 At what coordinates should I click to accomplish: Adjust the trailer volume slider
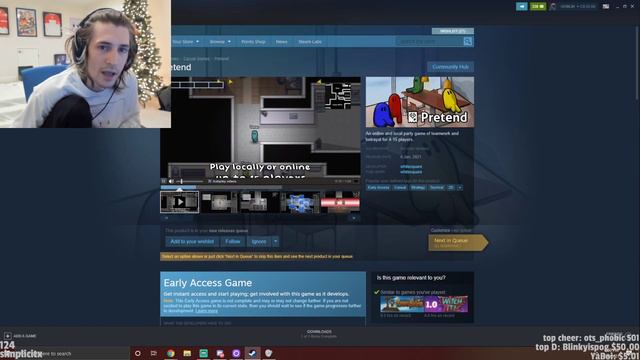point(190,181)
